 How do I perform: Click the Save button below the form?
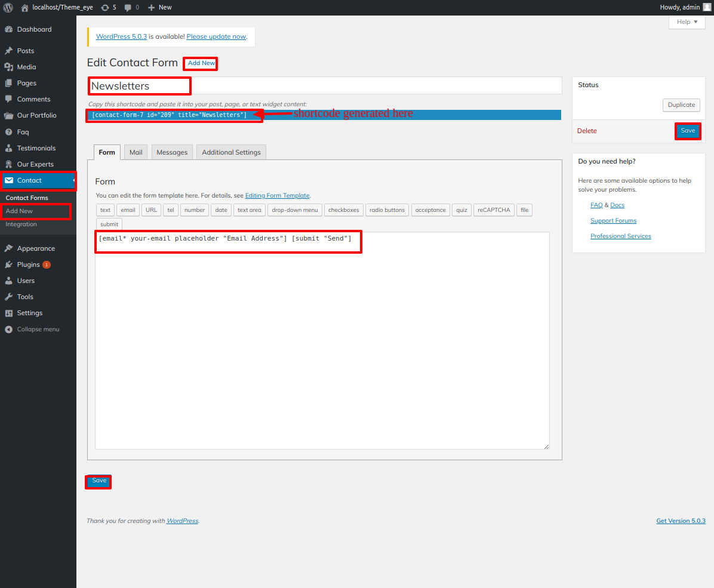[99, 481]
